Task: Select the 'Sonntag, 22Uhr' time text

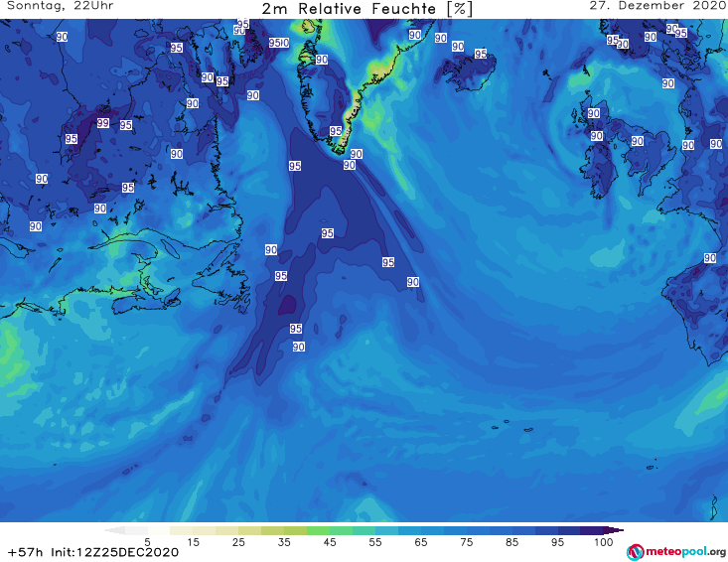Action: coord(61,6)
